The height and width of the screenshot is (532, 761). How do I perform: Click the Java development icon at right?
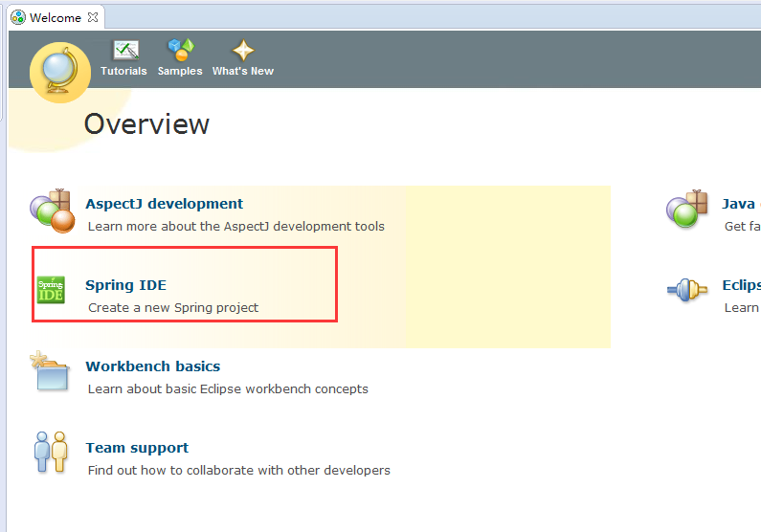686,209
